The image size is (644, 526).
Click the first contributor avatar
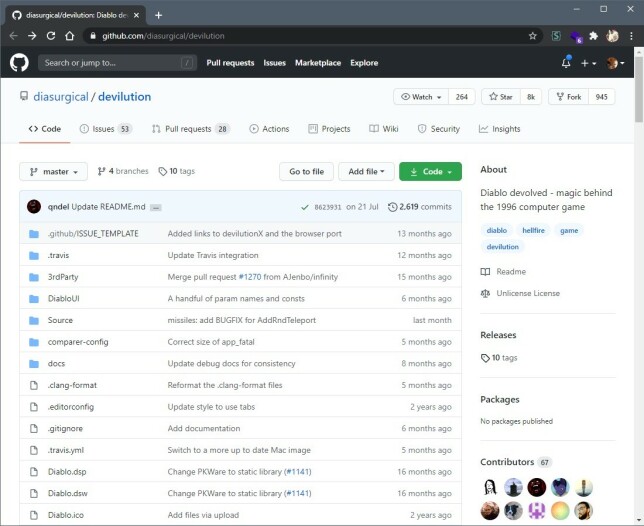[x=490, y=487]
